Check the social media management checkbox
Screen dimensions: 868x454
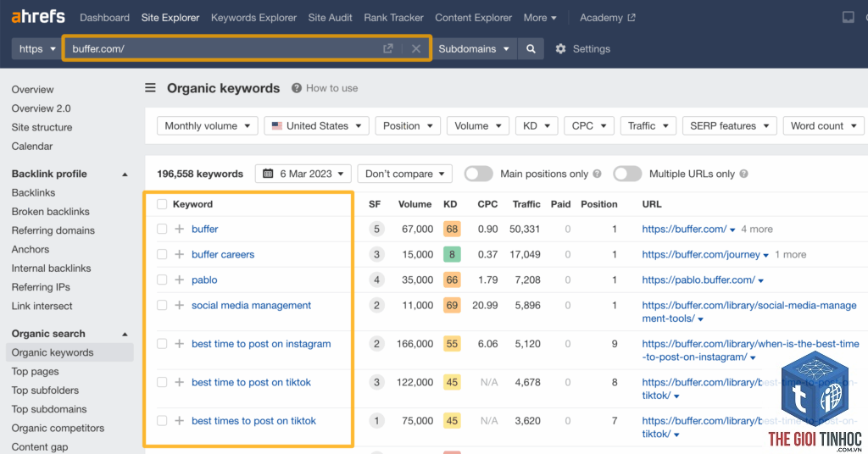click(x=162, y=305)
